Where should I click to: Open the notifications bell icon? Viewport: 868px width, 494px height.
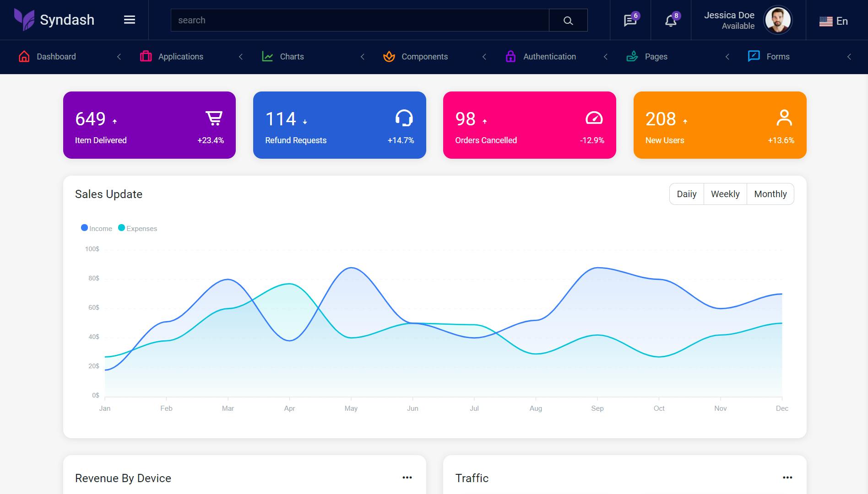(x=671, y=20)
